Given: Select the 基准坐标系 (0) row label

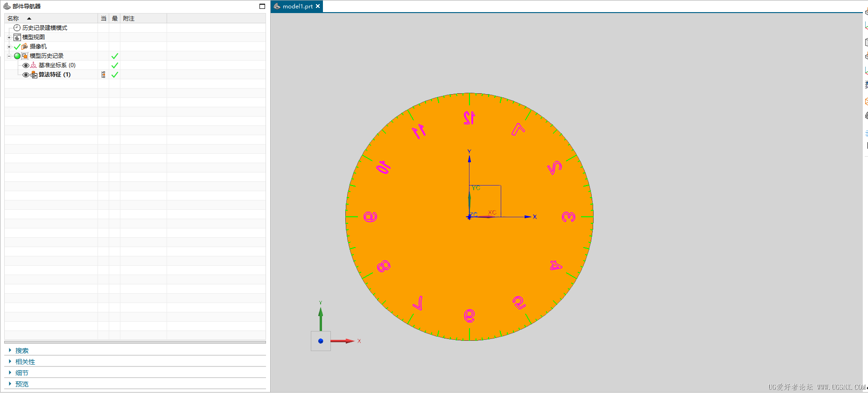Looking at the screenshot, I should [57, 65].
